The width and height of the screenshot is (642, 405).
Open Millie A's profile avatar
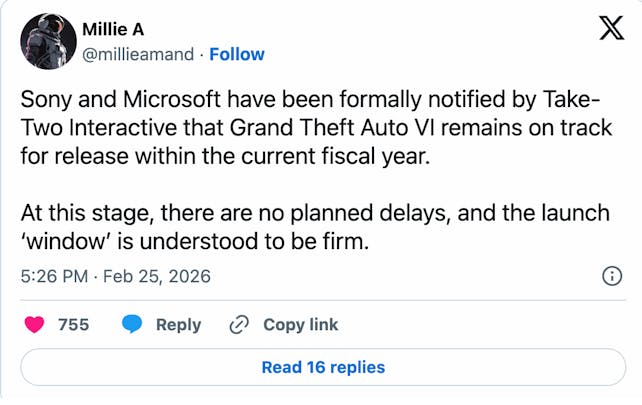coord(48,41)
